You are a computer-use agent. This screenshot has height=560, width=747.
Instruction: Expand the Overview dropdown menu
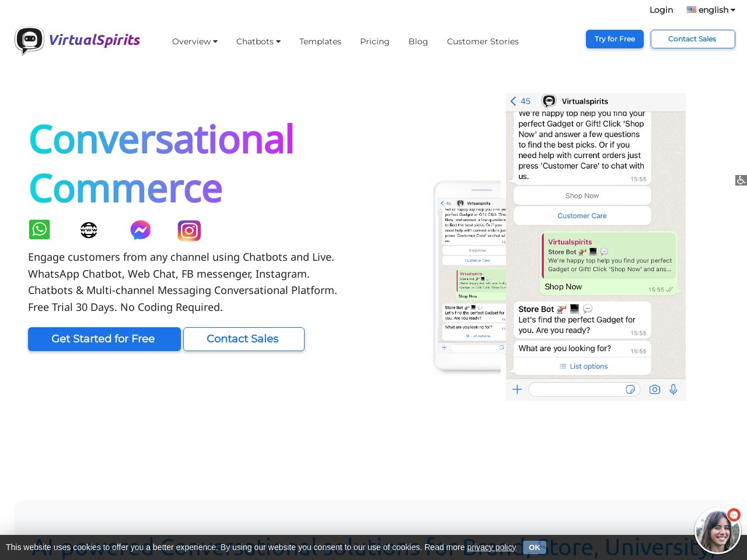pos(195,41)
